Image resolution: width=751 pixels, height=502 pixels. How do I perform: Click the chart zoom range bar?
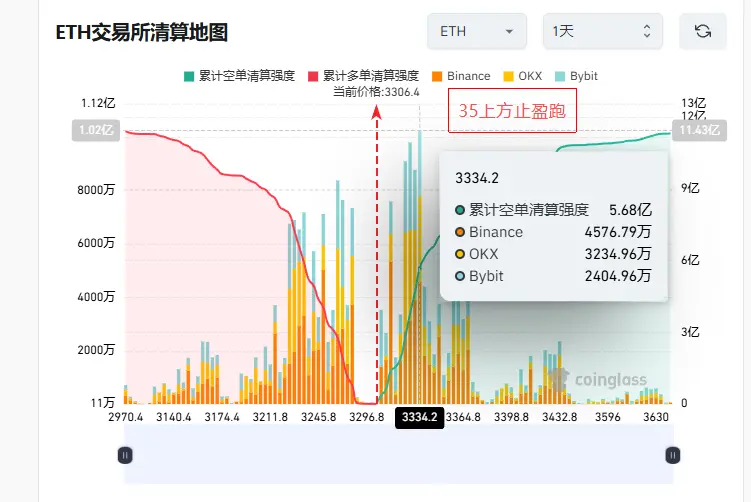398,455
